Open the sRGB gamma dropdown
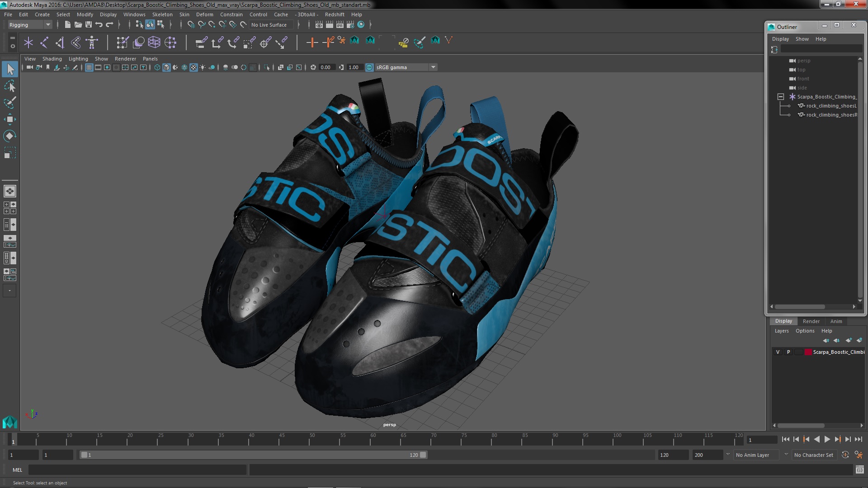868x488 pixels. click(x=406, y=67)
